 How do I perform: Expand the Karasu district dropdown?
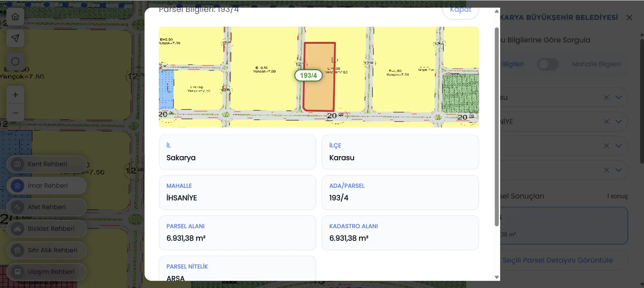[619, 97]
